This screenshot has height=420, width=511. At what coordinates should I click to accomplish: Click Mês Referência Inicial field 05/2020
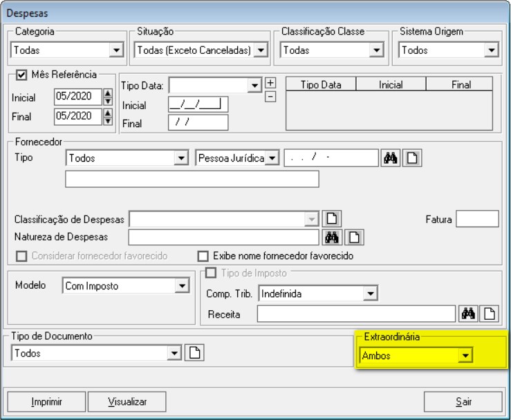(x=78, y=97)
